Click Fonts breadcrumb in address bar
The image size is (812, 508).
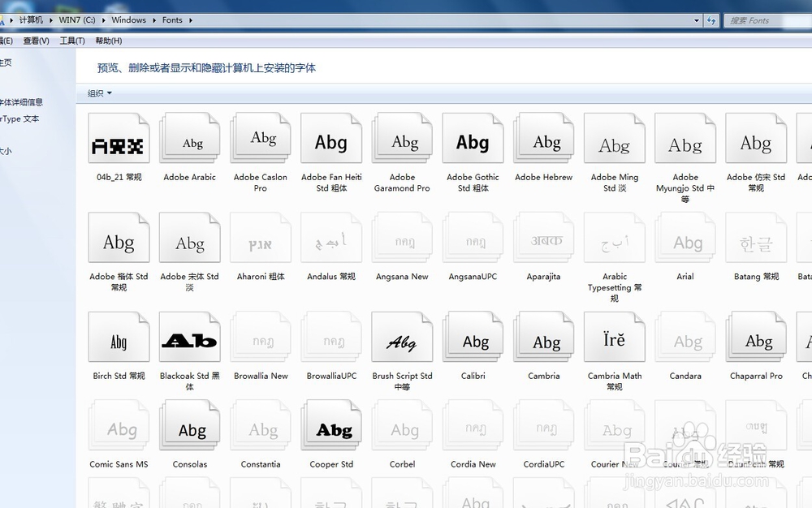click(x=172, y=20)
